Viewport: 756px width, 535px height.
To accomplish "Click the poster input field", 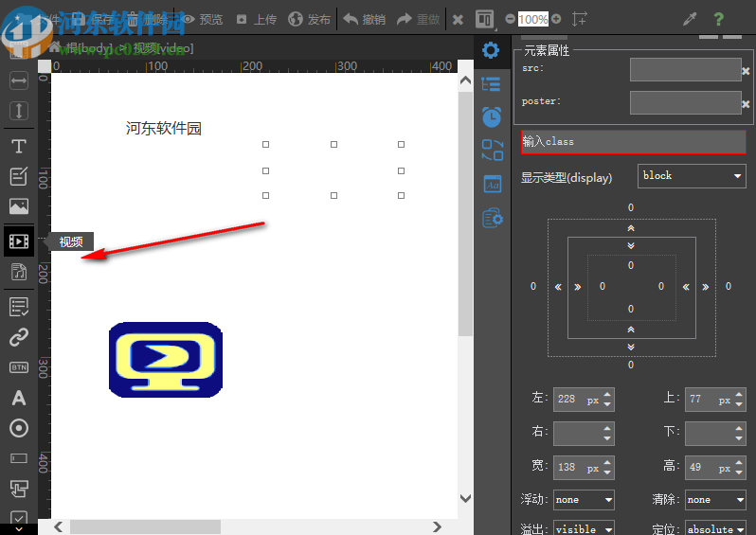I will 685,102.
